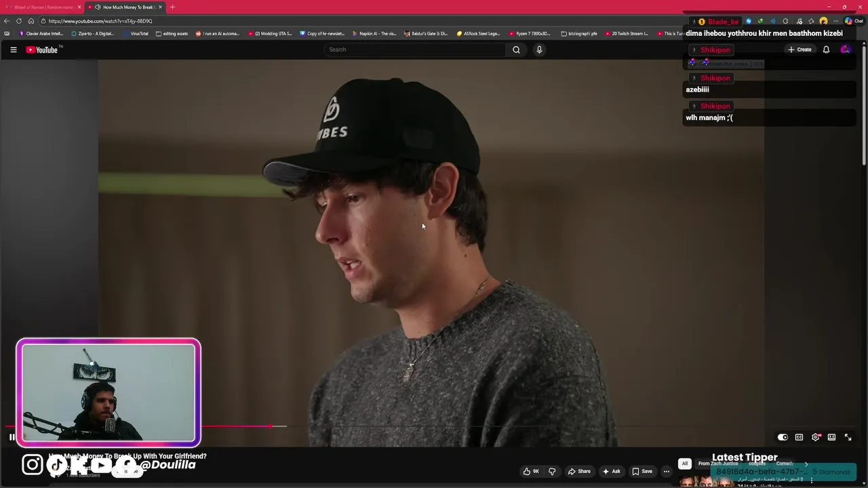Mute the tab via the speaker icon

click(98, 7)
